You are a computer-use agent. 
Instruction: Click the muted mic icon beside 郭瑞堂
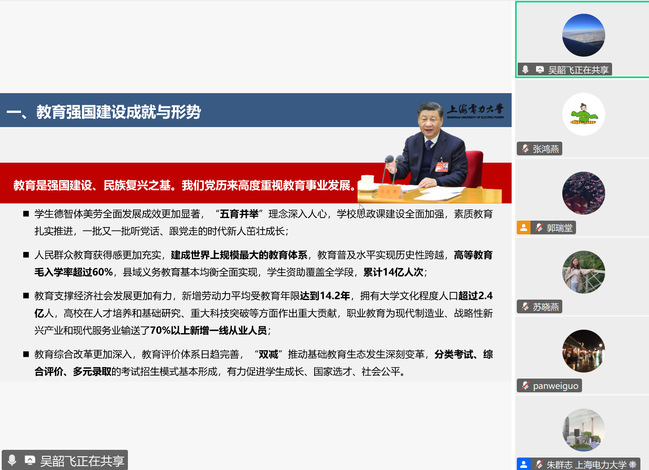(538, 228)
